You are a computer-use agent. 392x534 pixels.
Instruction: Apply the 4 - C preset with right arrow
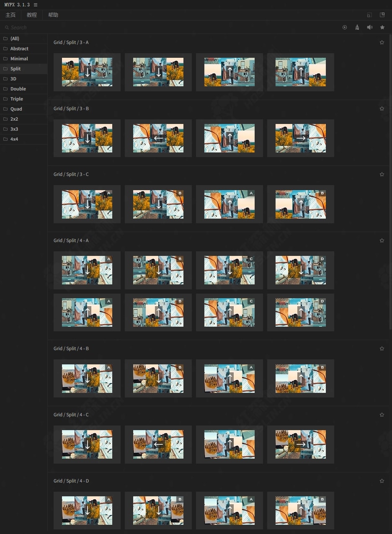tap(301, 444)
